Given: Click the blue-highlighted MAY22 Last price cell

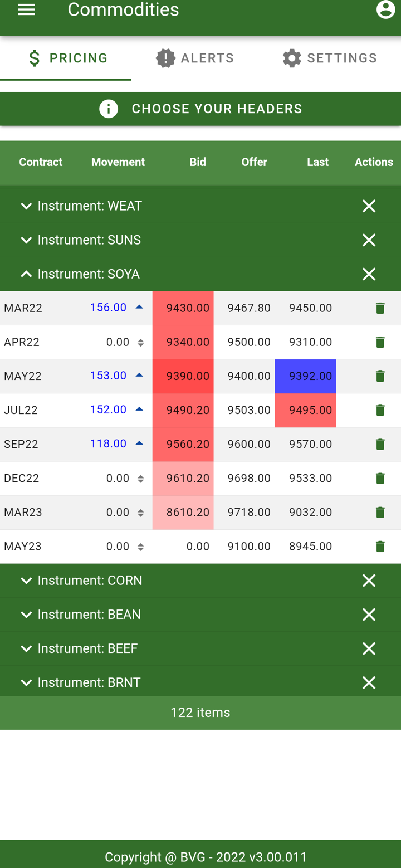Looking at the screenshot, I should click(305, 376).
